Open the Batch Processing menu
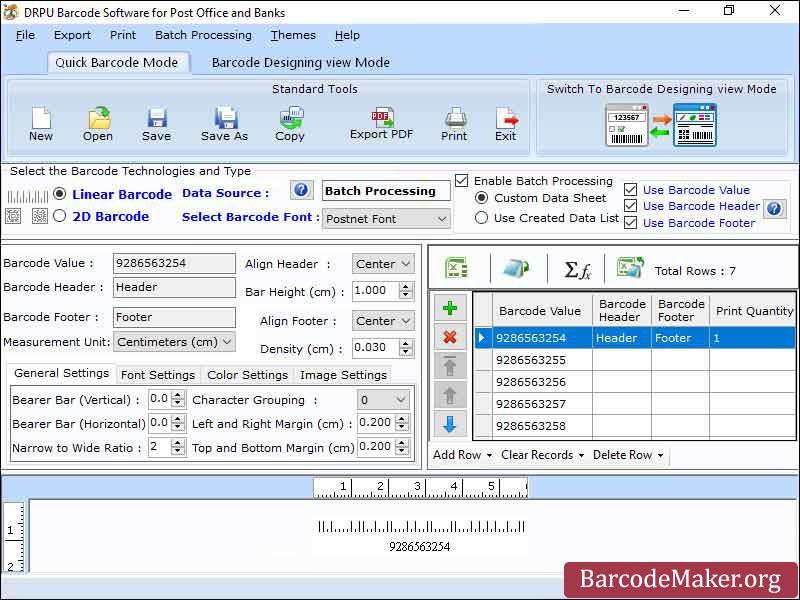The height and width of the screenshot is (600, 800). point(203,35)
